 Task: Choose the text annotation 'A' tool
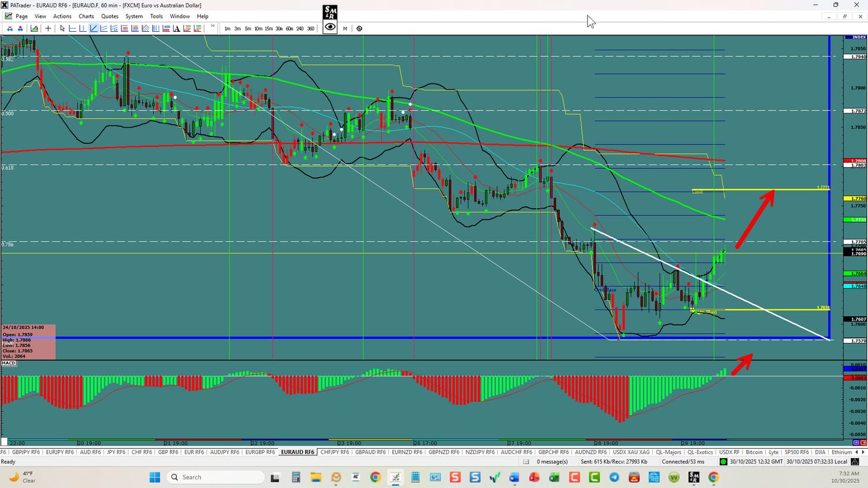pos(176,28)
